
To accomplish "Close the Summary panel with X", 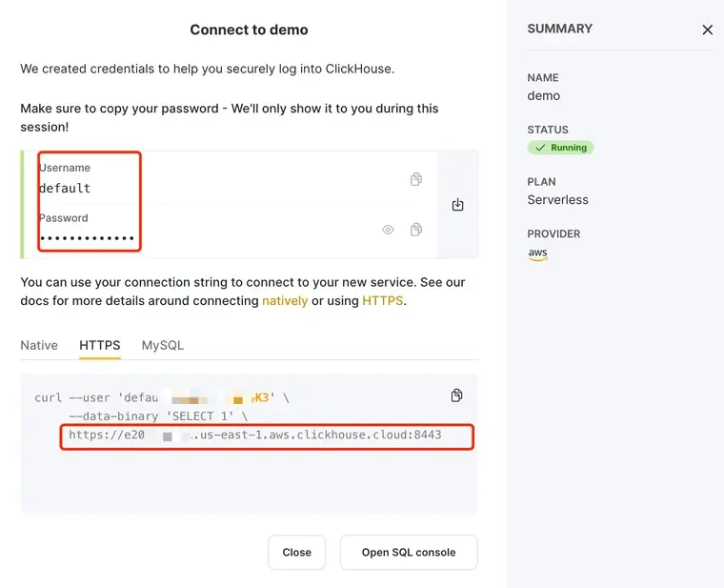I will pos(707,30).
